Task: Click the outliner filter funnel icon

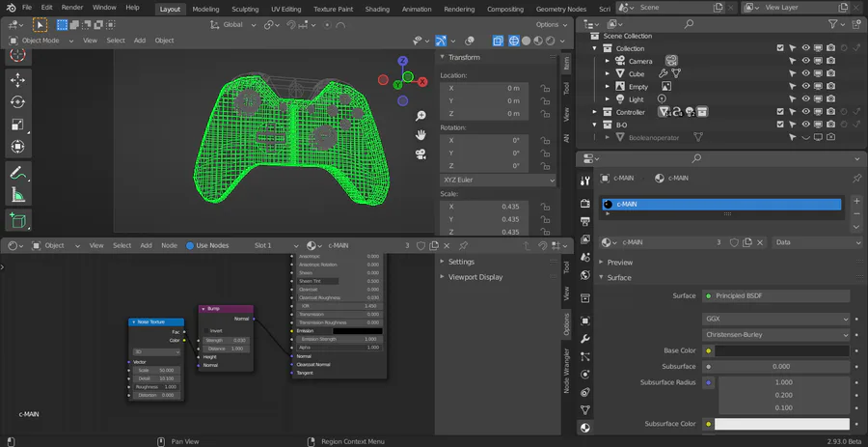Action: click(832, 24)
